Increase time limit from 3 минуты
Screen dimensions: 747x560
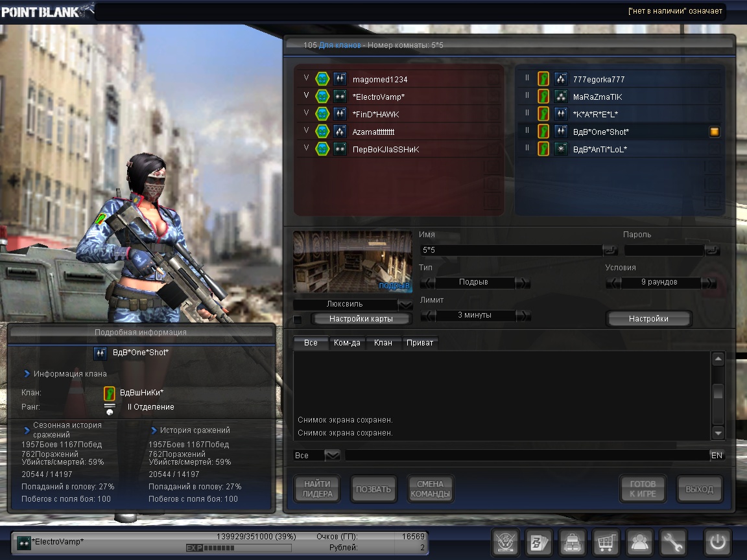523,316
